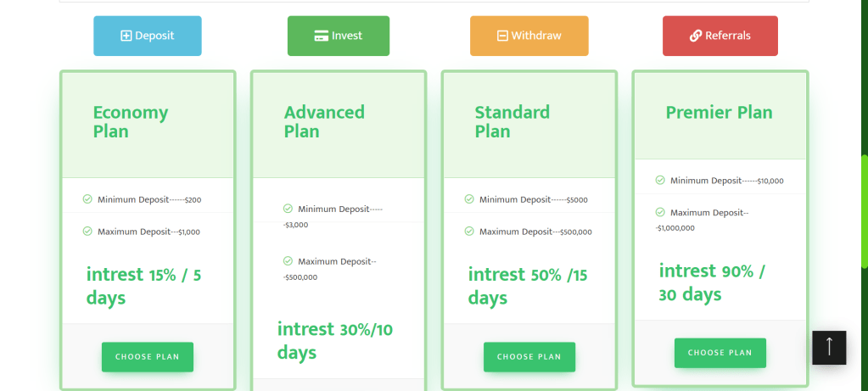Click Advanced Minimum Deposit check icon
The width and height of the screenshot is (868, 391).
(288, 209)
